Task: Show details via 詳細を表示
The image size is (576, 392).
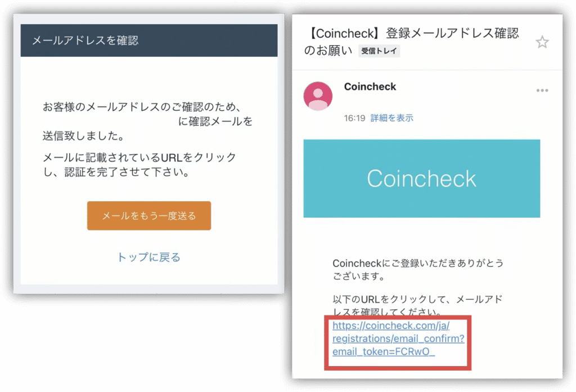Action: (x=391, y=118)
